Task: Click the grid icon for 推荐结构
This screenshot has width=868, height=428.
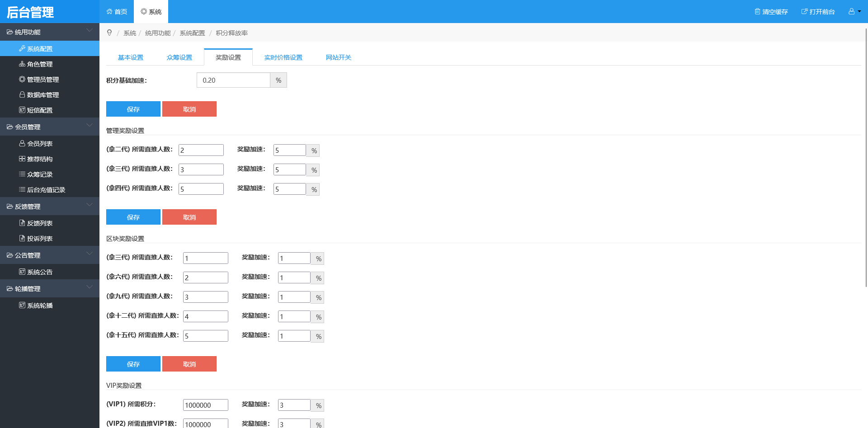Action: tap(22, 159)
